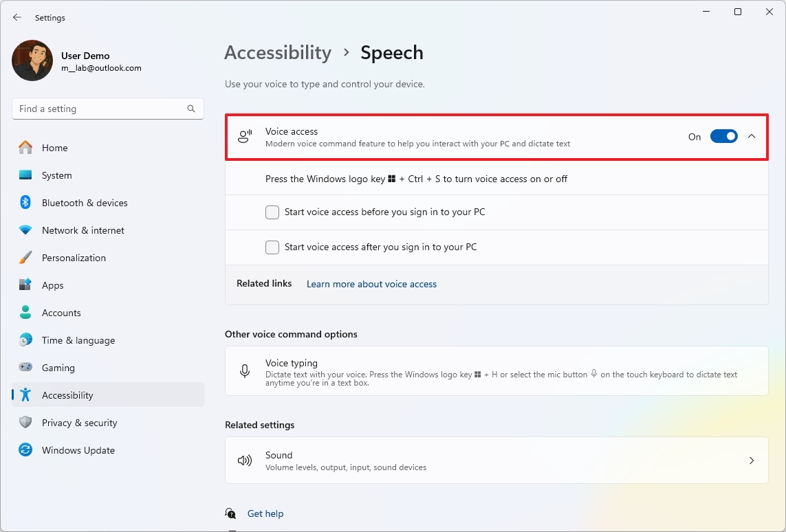Turn off the Voice access toggle
The width and height of the screenshot is (786, 532).
(723, 136)
